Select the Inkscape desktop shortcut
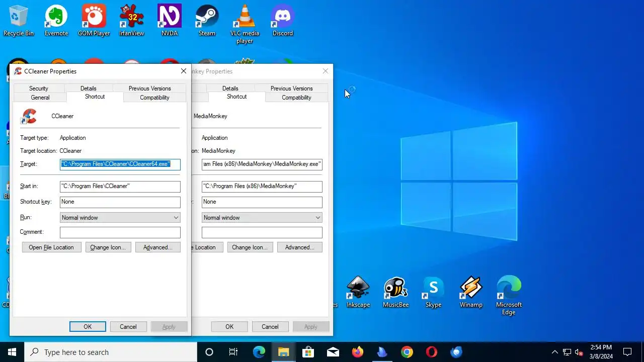This screenshot has width=644, height=362. pos(358,292)
